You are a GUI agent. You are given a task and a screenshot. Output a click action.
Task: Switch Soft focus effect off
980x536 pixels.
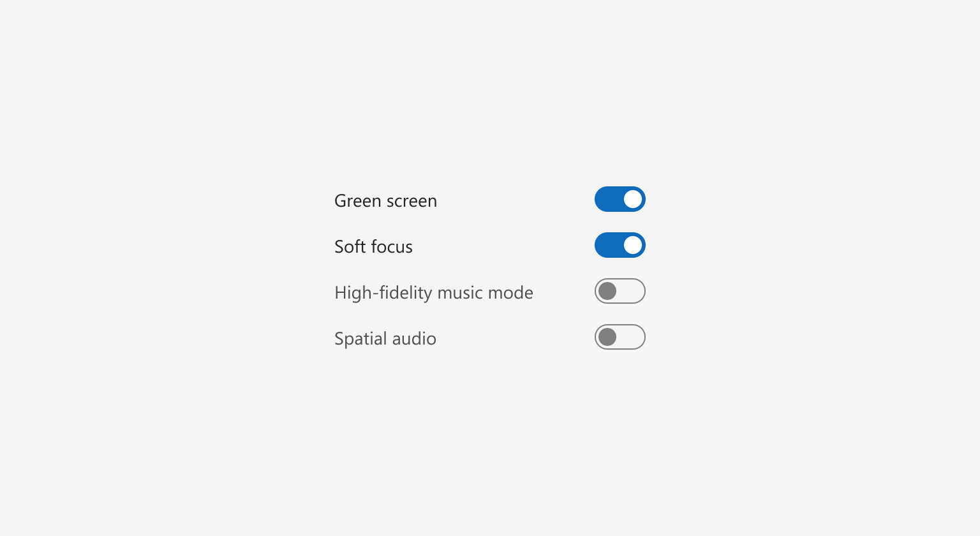click(620, 245)
